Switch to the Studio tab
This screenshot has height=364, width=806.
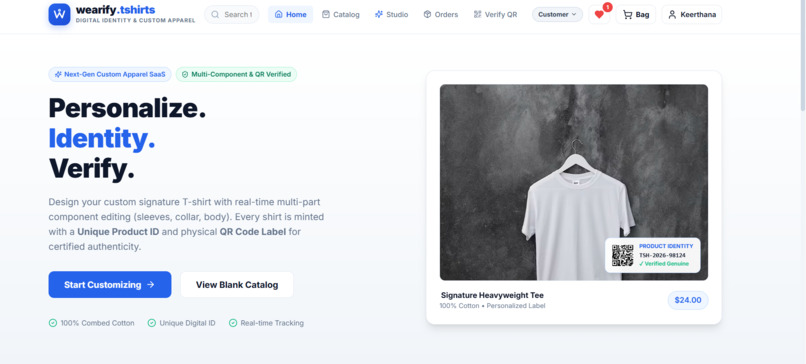click(391, 14)
